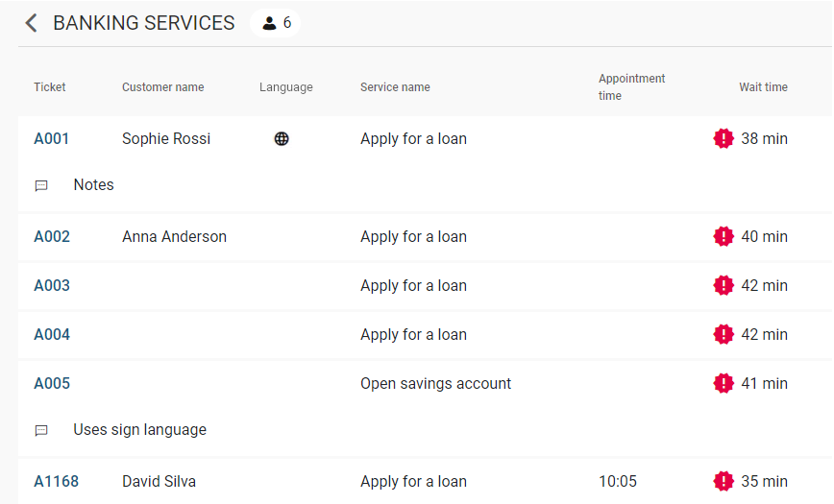This screenshot has height=504, width=834.
Task: Open ticket A001
Action: (52, 139)
